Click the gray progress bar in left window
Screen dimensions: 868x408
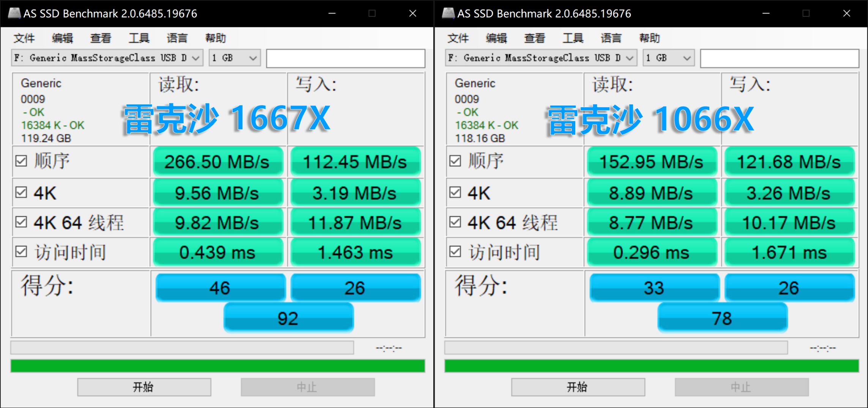point(182,348)
